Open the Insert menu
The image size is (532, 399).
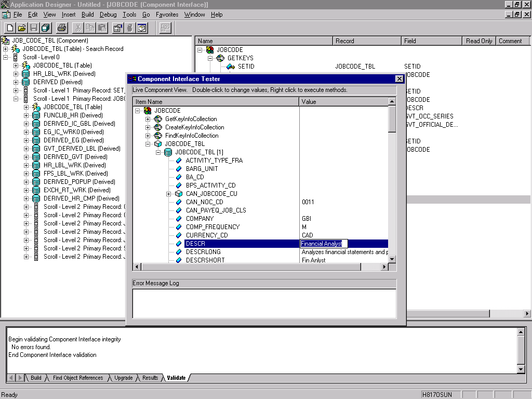pos(69,15)
